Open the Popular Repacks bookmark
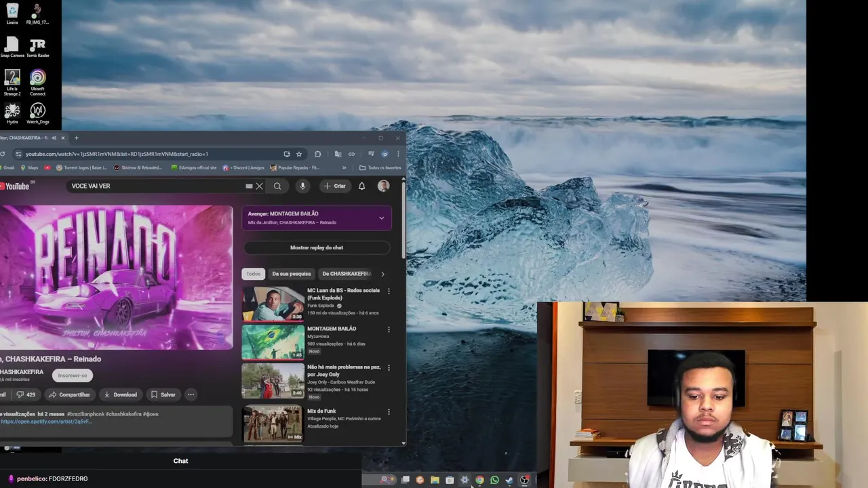 [295, 167]
